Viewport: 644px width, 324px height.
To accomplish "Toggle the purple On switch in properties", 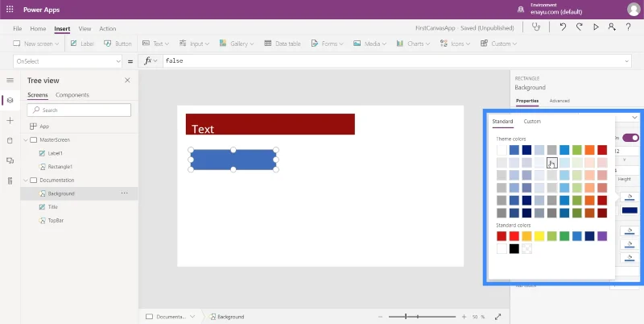I will pos(630,138).
